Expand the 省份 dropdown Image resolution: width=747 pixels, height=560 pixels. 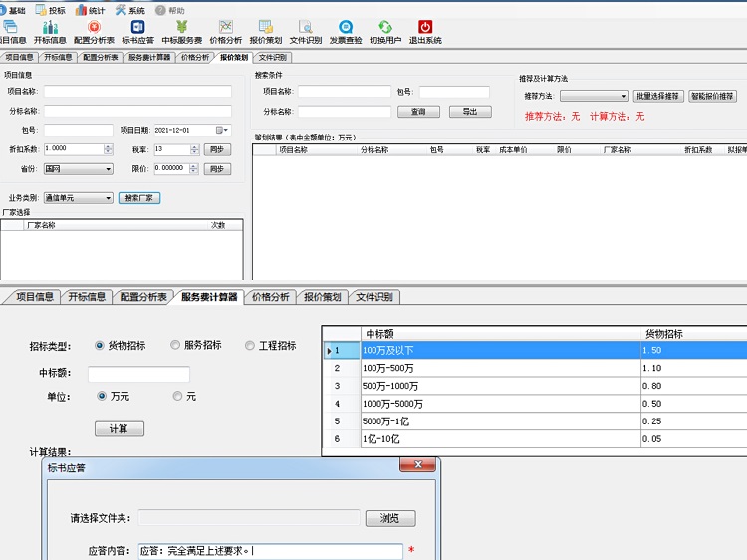pyautogui.click(x=109, y=169)
